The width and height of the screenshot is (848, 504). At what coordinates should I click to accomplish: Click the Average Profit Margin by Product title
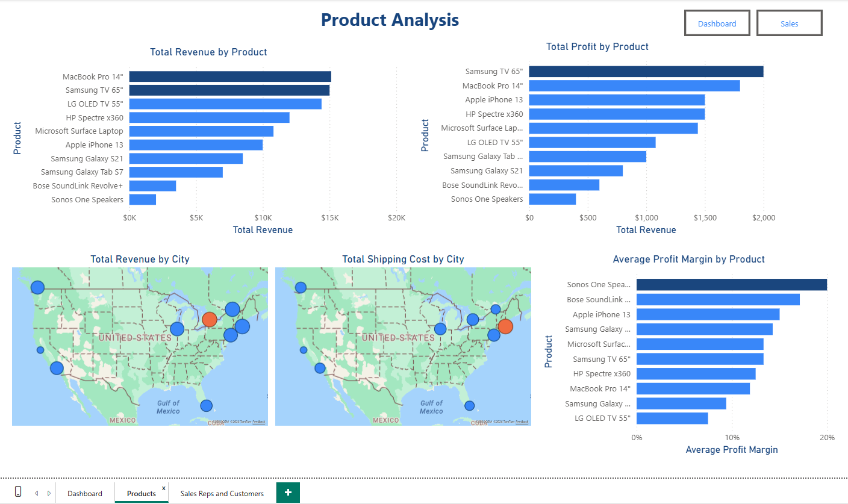[688, 260]
